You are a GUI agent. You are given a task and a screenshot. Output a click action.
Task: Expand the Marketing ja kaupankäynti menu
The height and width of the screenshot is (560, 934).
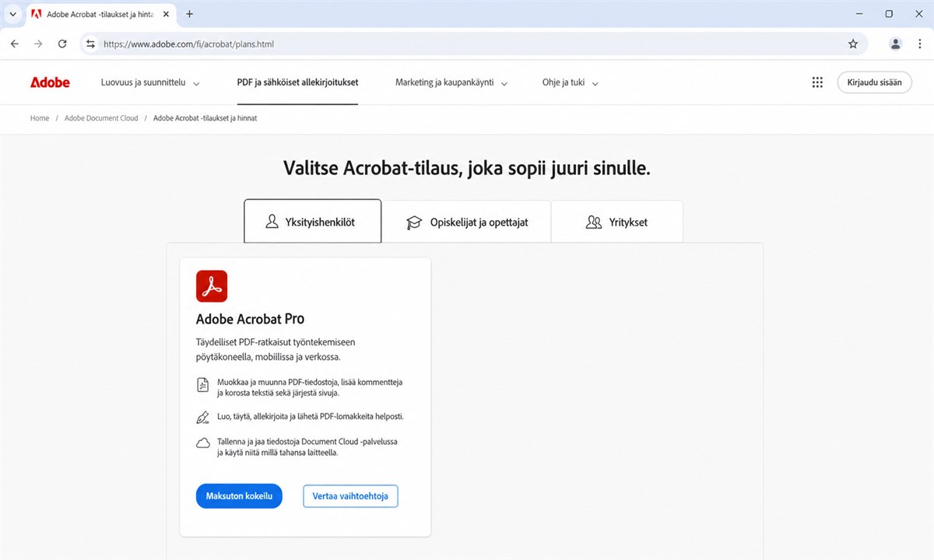(x=451, y=82)
